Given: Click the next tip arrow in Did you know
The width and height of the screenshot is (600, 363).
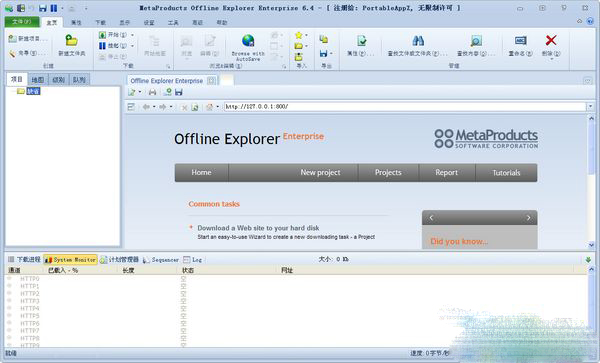Looking at the screenshot, I should pos(528,218).
